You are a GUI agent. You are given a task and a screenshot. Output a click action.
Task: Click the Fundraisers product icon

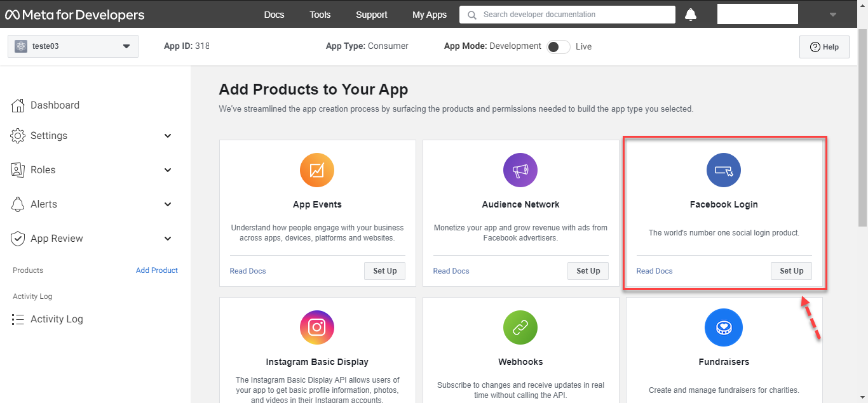(722, 328)
